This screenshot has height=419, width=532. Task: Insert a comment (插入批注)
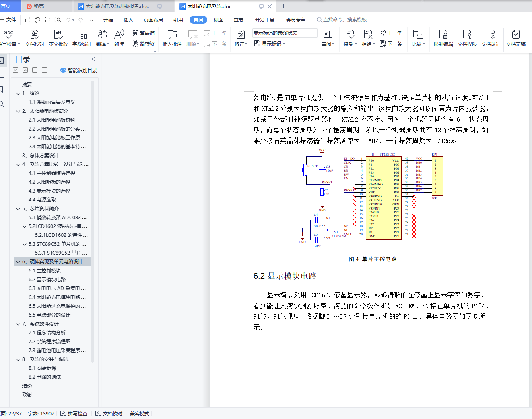tap(172, 38)
